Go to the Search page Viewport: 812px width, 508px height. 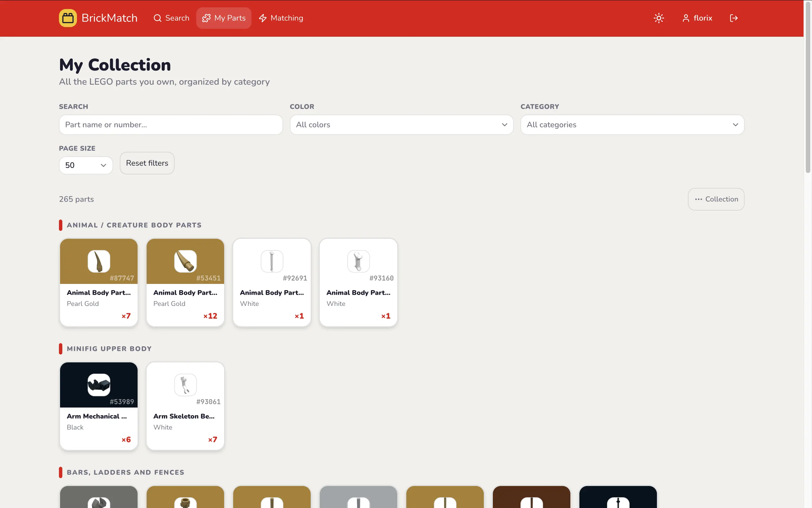point(171,18)
